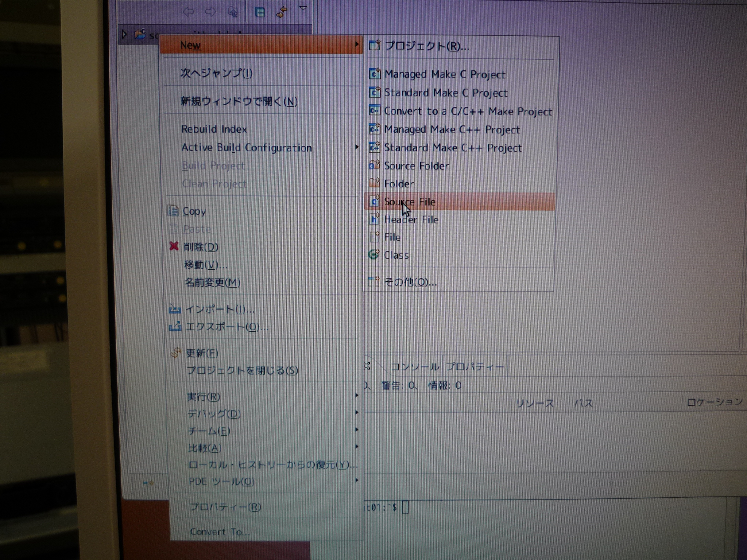The image size is (747, 560).
Task: Click the リソース column header
Action: pos(535,403)
